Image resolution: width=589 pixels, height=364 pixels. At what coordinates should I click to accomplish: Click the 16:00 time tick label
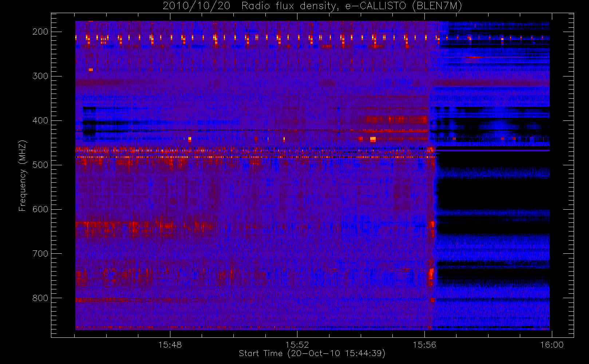pyautogui.click(x=552, y=345)
